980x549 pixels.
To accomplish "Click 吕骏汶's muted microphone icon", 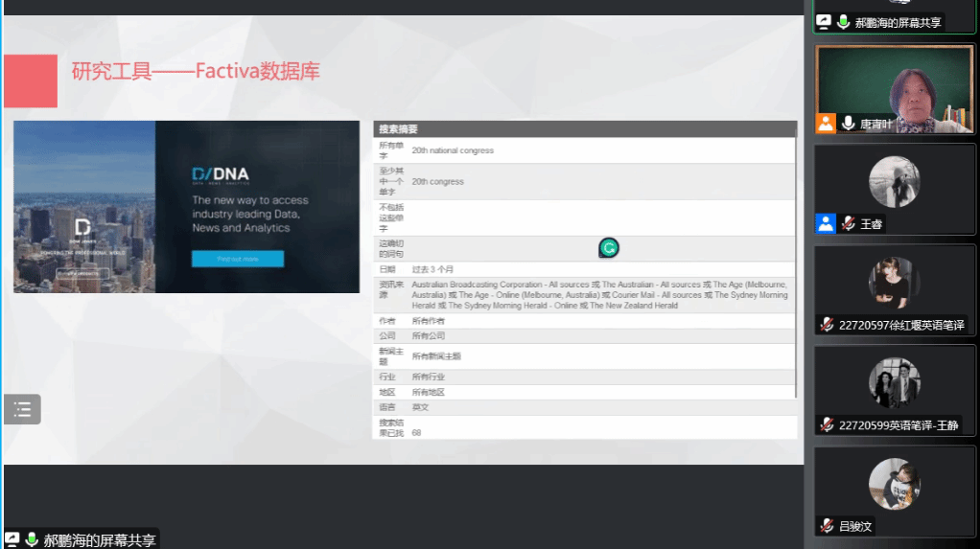I will (827, 525).
